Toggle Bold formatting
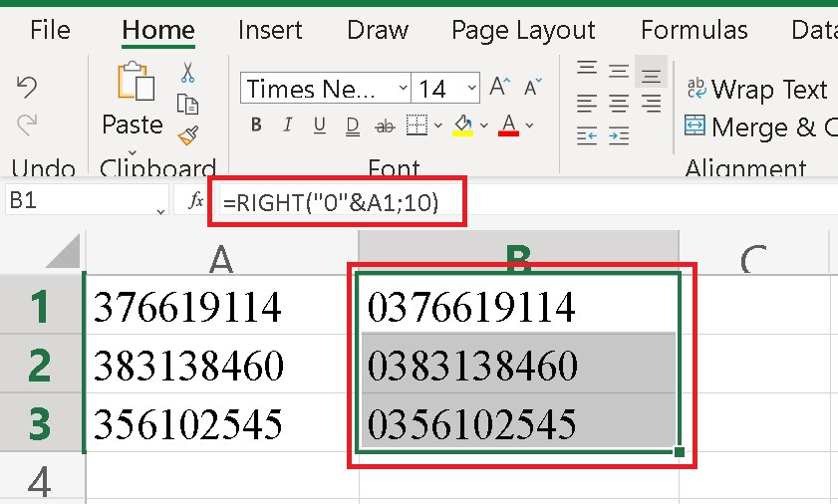The width and height of the screenshot is (838, 504). point(256,126)
